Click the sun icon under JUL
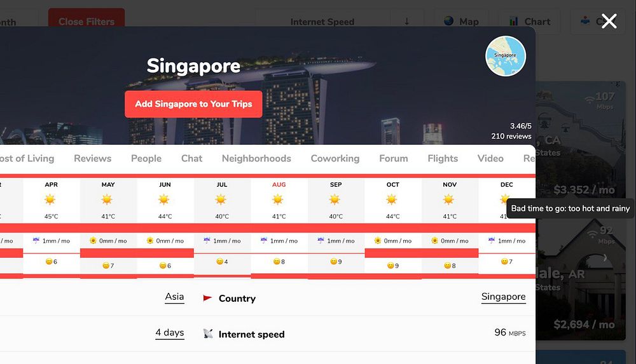The image size is (636, 364). coord(221,199)
